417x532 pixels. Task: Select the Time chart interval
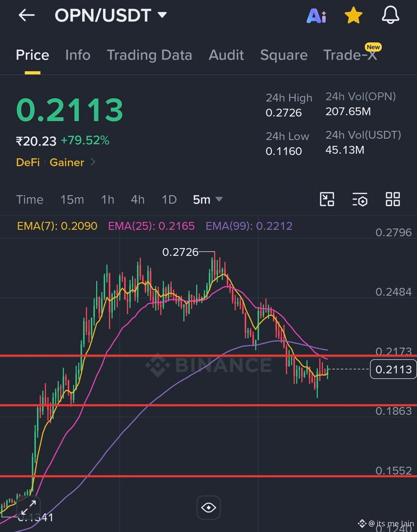pos(30,199)
